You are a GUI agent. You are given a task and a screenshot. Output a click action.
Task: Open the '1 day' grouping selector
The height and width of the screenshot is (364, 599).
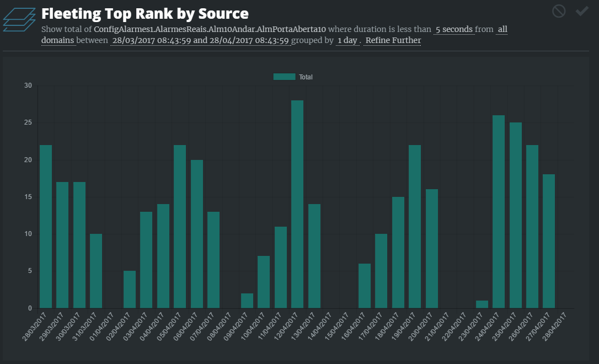[347, 40]
